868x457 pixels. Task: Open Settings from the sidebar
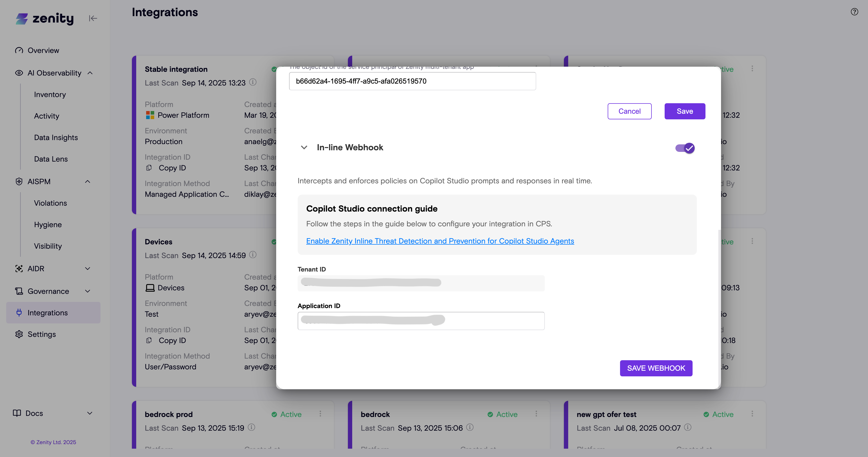click(x=42, y=334)
